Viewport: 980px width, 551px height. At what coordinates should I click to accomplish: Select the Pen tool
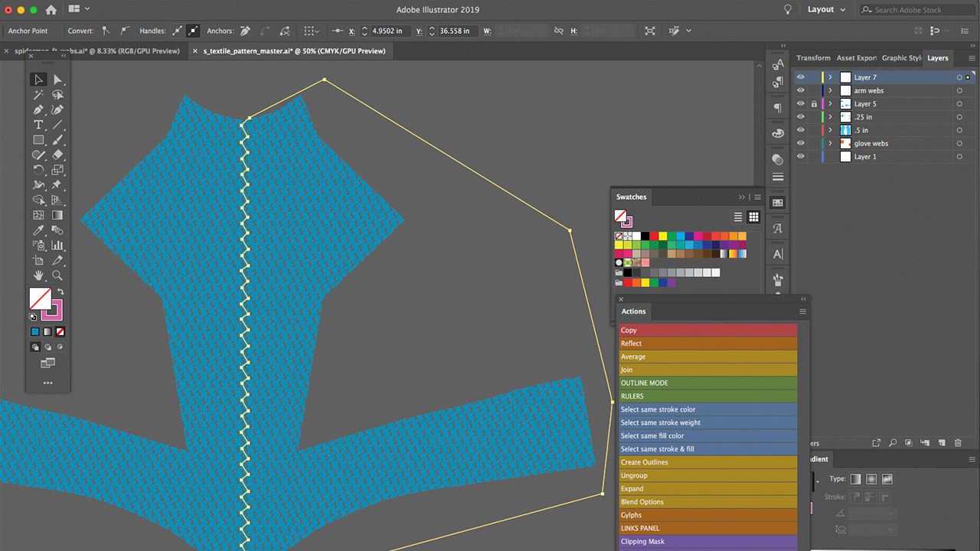tap(38, 110)
